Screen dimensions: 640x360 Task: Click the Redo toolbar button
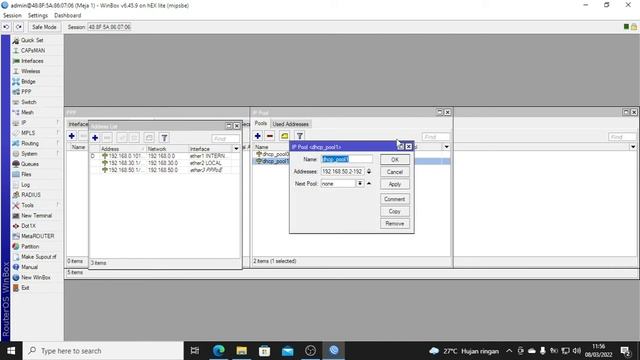pyautogui.click(x=19, y=27)
